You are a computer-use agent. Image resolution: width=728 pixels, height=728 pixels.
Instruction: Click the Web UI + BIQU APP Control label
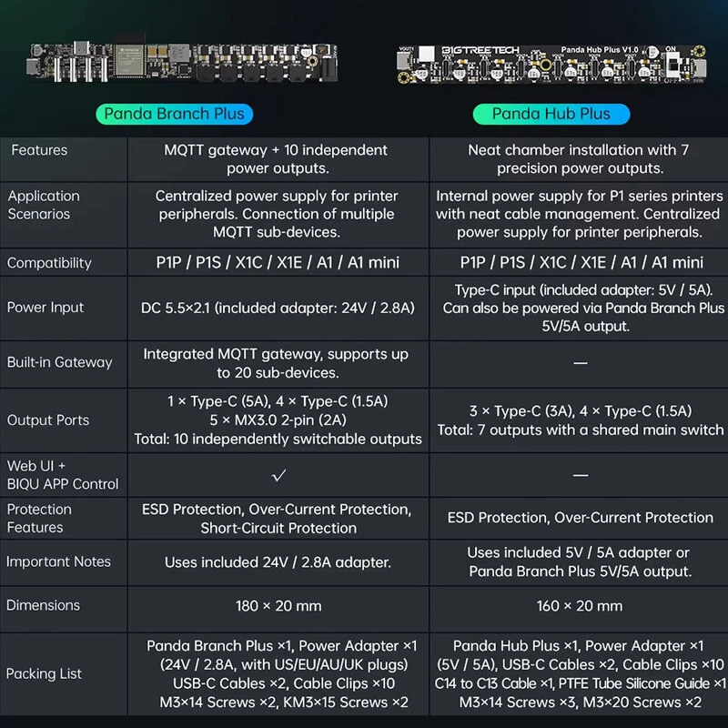63,475
